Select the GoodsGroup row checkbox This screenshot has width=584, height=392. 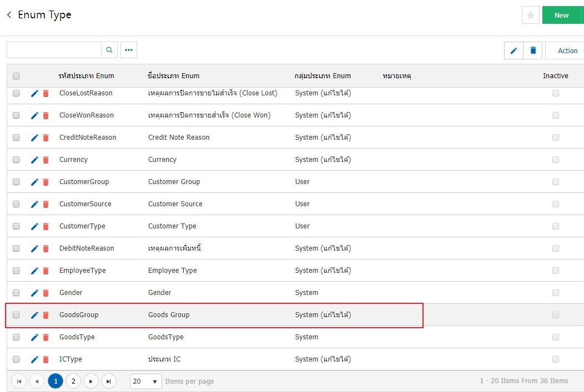(x=16, y=315)
